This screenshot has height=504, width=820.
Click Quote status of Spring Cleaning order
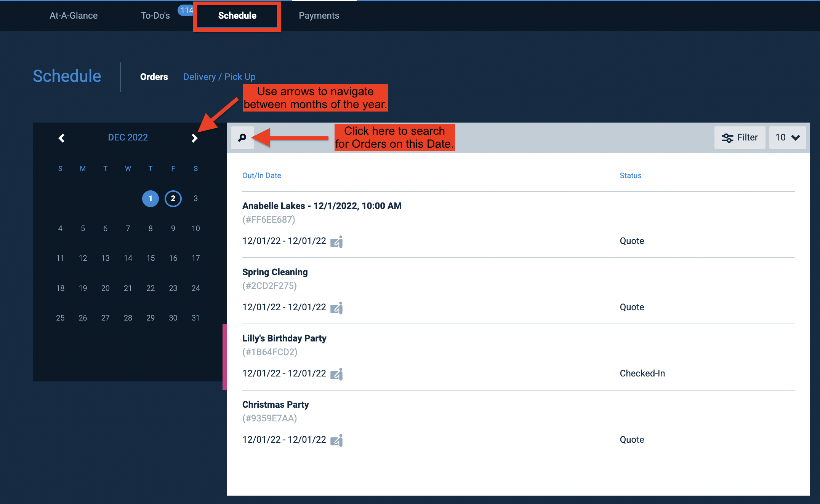coord(632,307)
